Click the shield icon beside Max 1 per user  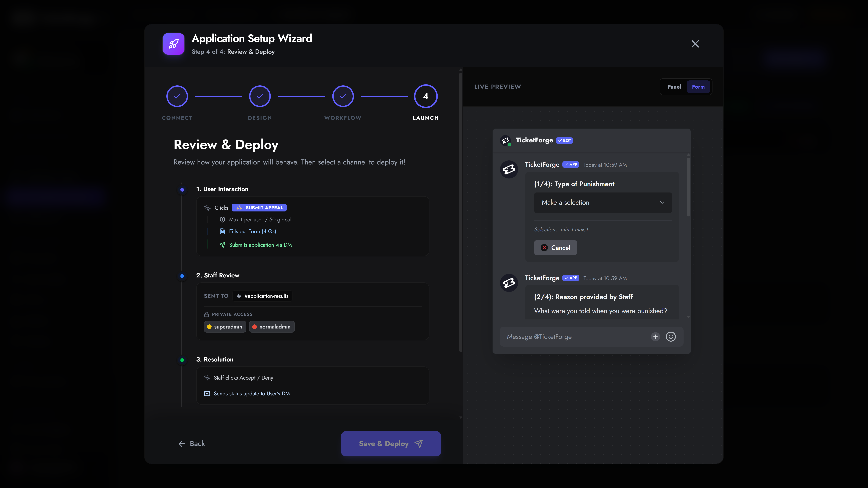tap(222, 220)
